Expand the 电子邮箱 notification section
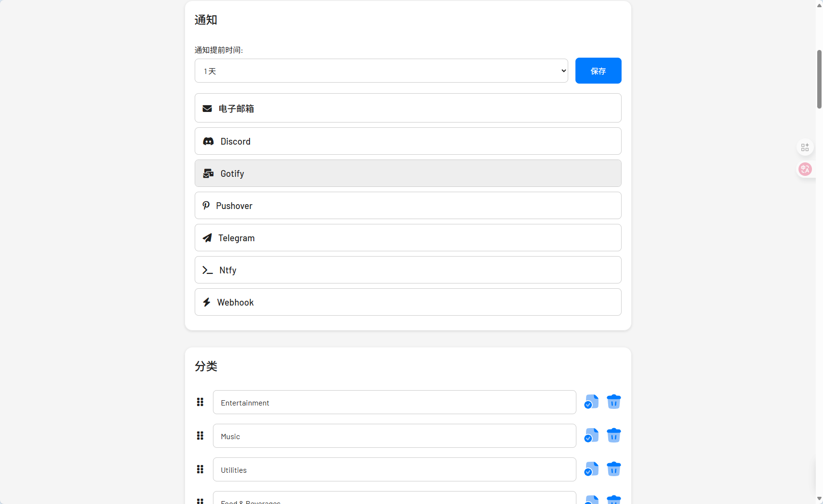This screenshot has width=823, height=504. point(408,108)
